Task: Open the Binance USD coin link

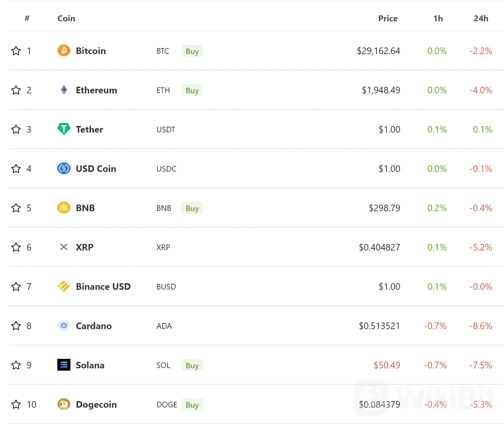Action: pyautogui.click(x=103, y=286)
